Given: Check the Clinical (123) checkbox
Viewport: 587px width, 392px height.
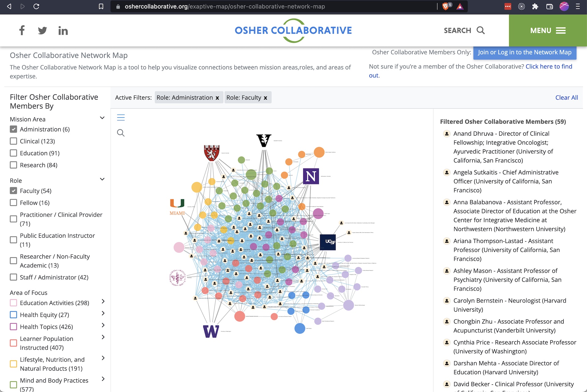Looking at the screenshot, I should coord(13,141).
